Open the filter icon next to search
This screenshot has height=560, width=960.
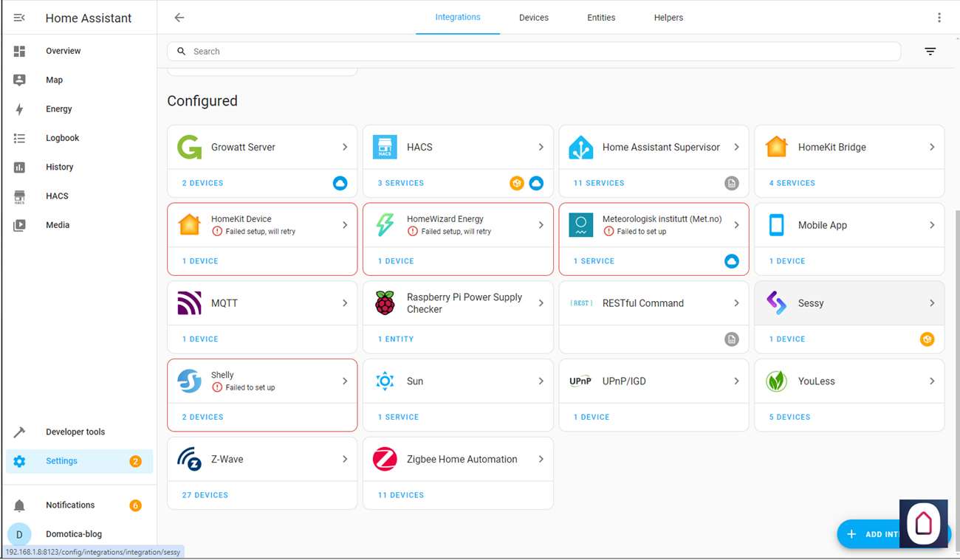pos(930,52)
